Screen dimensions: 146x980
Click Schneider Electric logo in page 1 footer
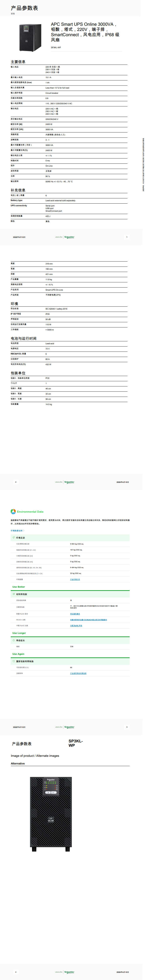pos(69,237)
